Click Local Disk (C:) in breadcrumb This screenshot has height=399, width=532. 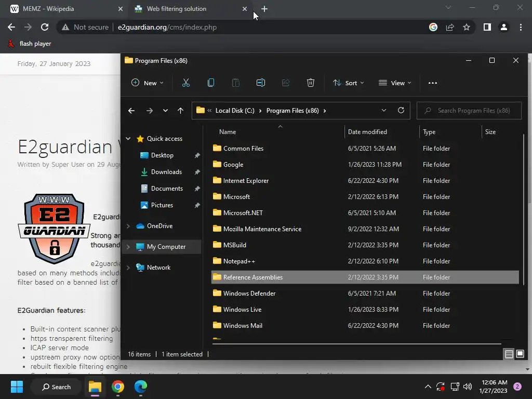pyautogui.click(x=235, y=111)
